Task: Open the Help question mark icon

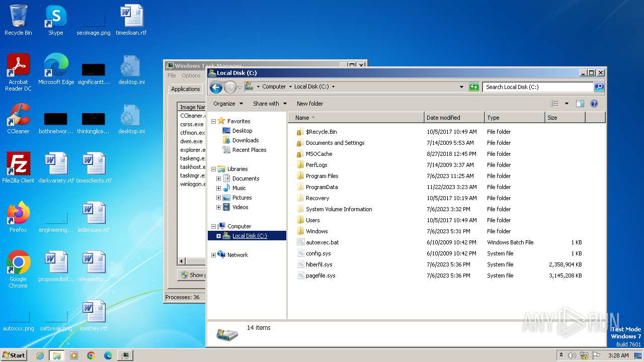Action: pyautogui.click(x=594, y=104)
